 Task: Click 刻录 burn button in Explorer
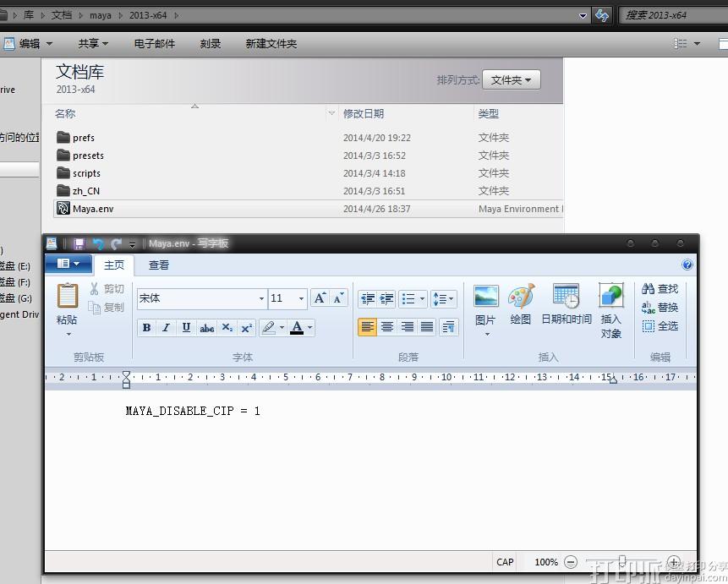[x=211, y=44]
